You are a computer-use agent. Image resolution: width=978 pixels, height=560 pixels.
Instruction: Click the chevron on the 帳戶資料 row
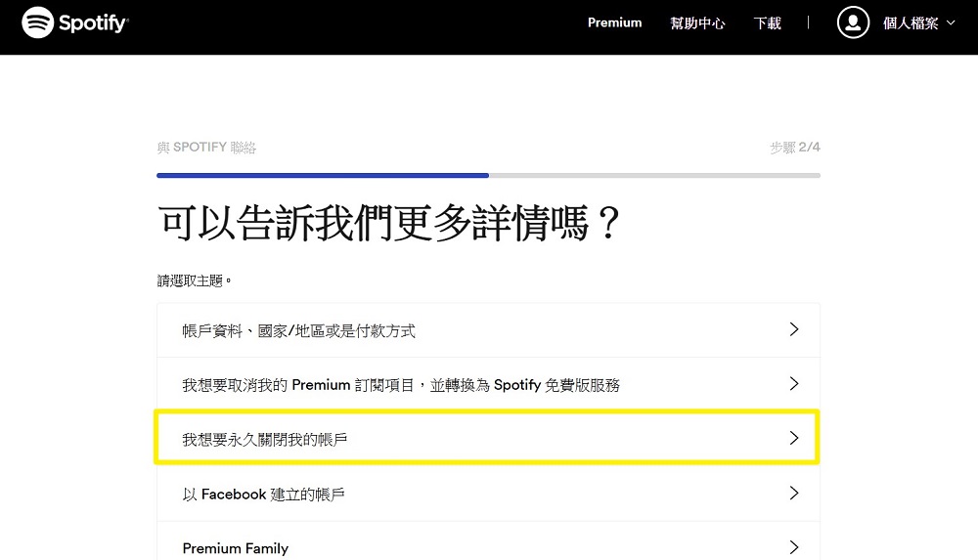pyautogui.click(x=794, y=329)
